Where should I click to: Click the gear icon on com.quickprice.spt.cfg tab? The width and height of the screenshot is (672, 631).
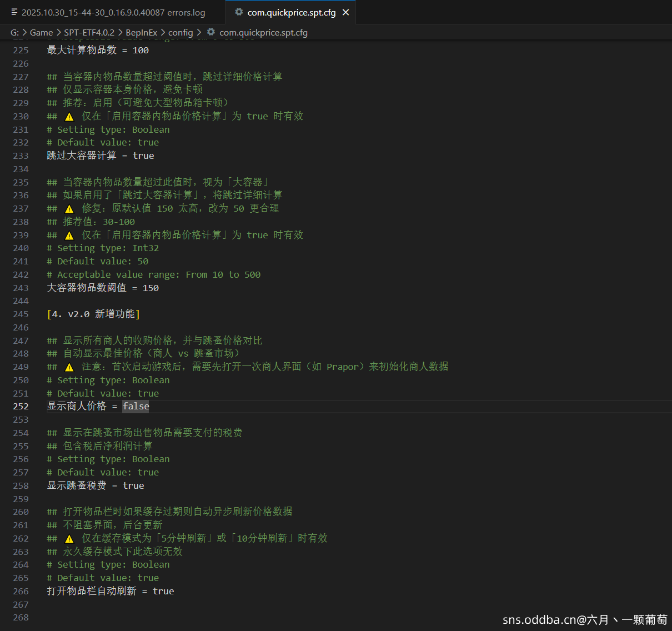click(239, 12)
